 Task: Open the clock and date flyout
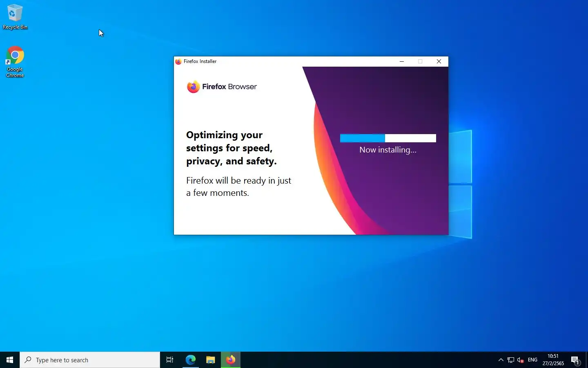pyautogui.click(x=553, y=360)
